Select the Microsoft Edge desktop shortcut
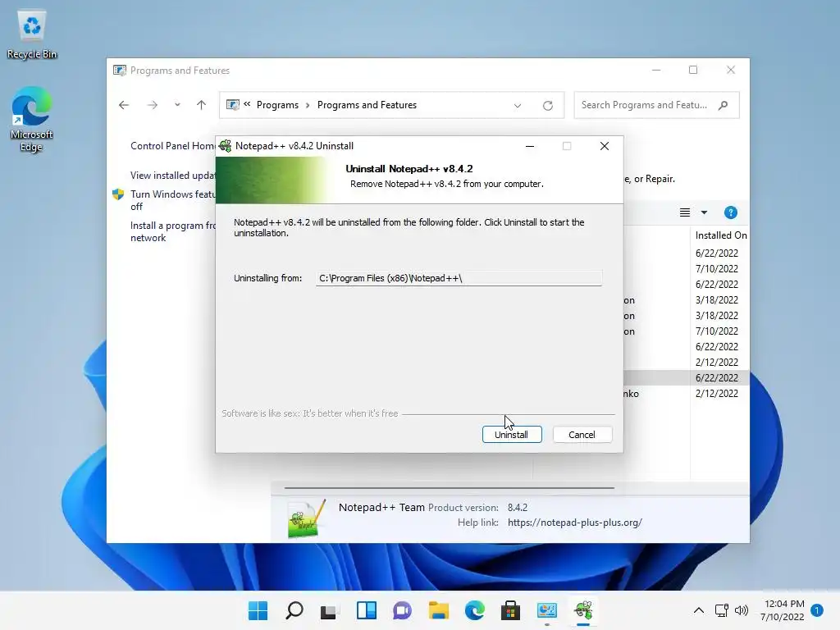 tap(32, 119)
